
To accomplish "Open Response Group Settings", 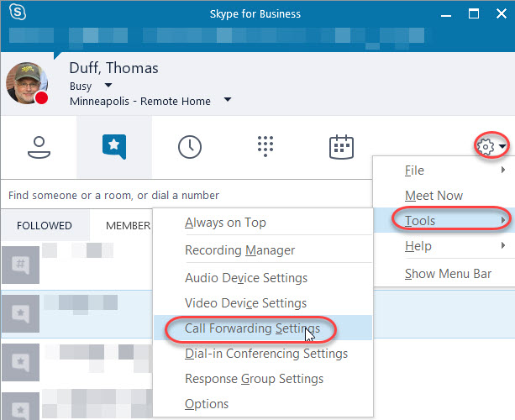I will (x=263, y=379).
